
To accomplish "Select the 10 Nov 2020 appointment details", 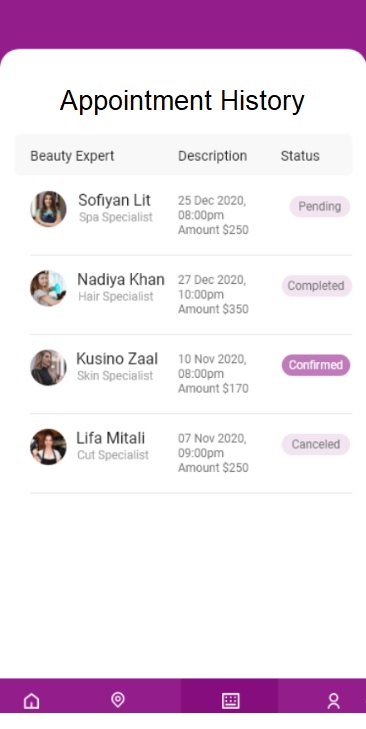I will [213, 374].
